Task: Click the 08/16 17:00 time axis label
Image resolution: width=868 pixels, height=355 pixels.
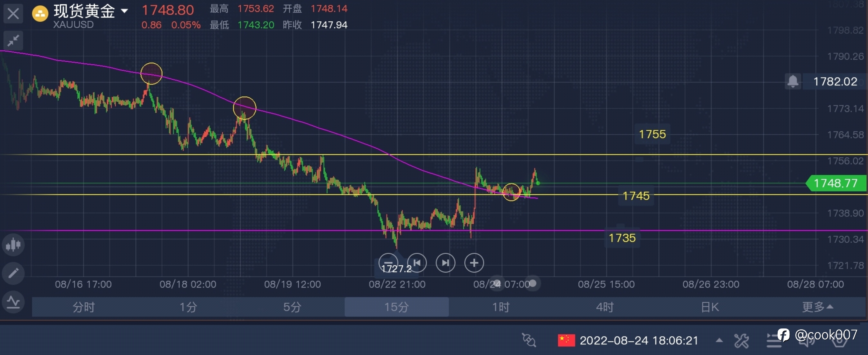Action: pyautogui.click(x=83, y=284)
